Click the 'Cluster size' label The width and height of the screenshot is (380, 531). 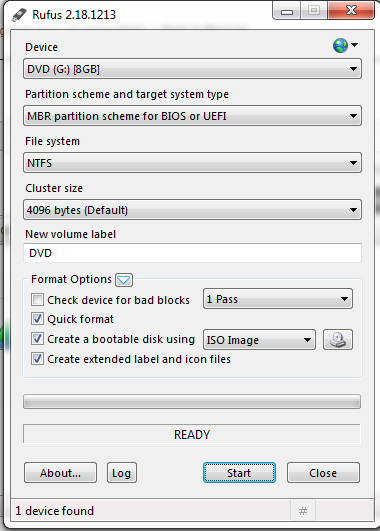point(54,188)
